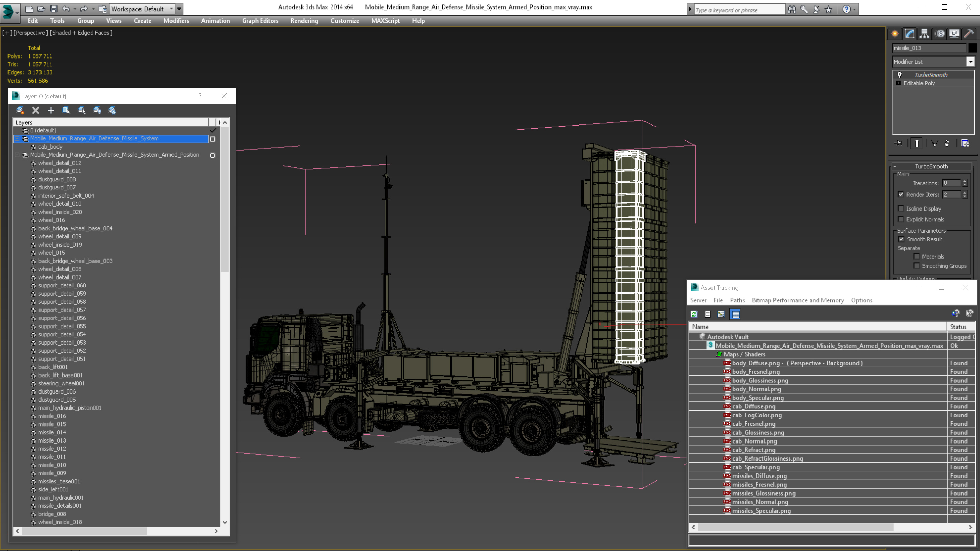980x551 pixels.
Task: Expand Mobile_Medium_Range_Air_Defense_Missile_System layer
Action: [x=15, y=138]
